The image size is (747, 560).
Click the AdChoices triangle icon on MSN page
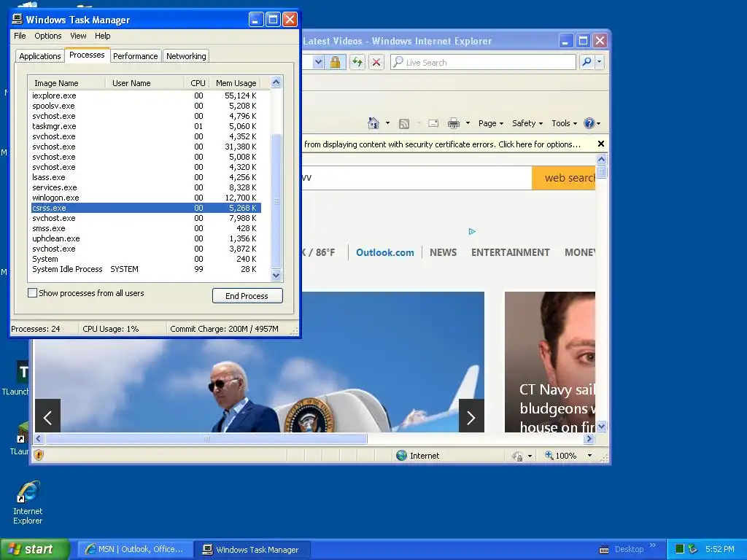[472, 231]
